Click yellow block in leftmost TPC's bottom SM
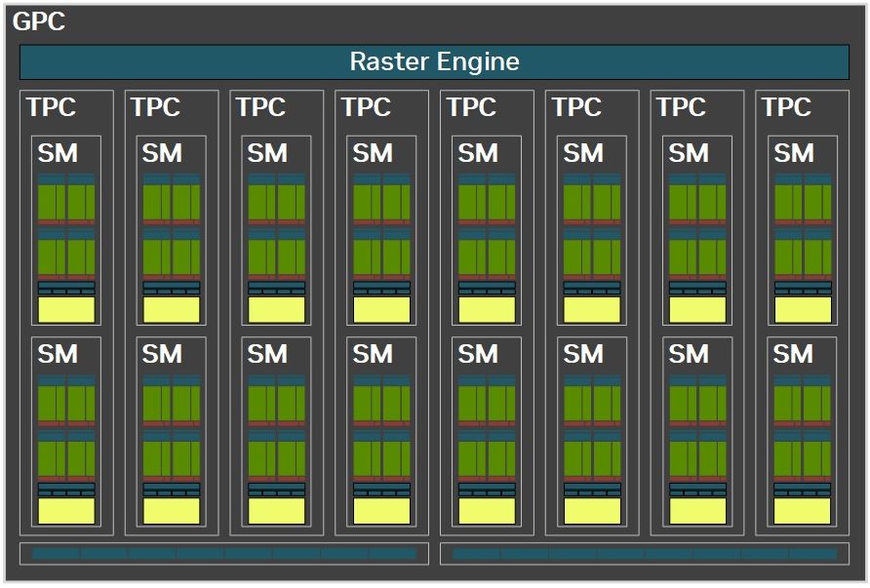This screenshot has width=870, height=588. [66, 511]
